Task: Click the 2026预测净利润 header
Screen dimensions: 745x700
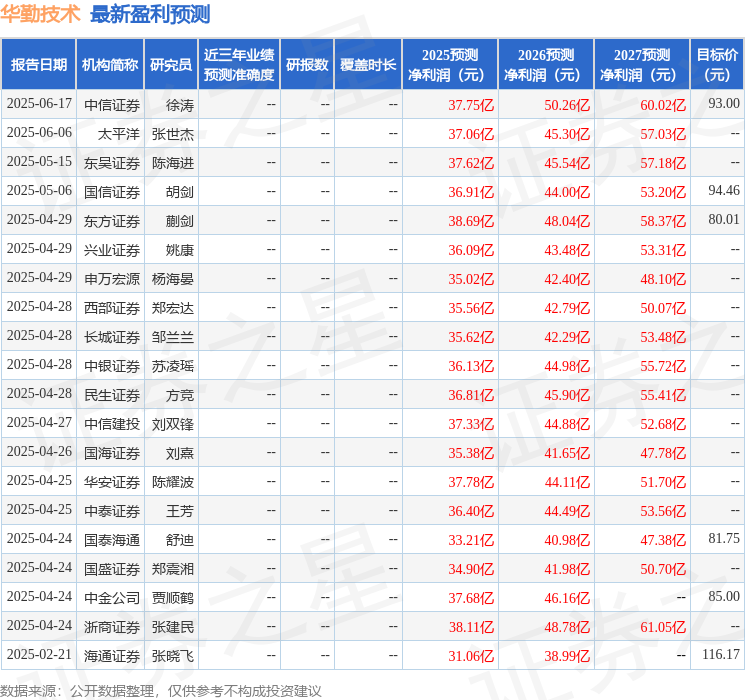Action: [x=546, y=65]
